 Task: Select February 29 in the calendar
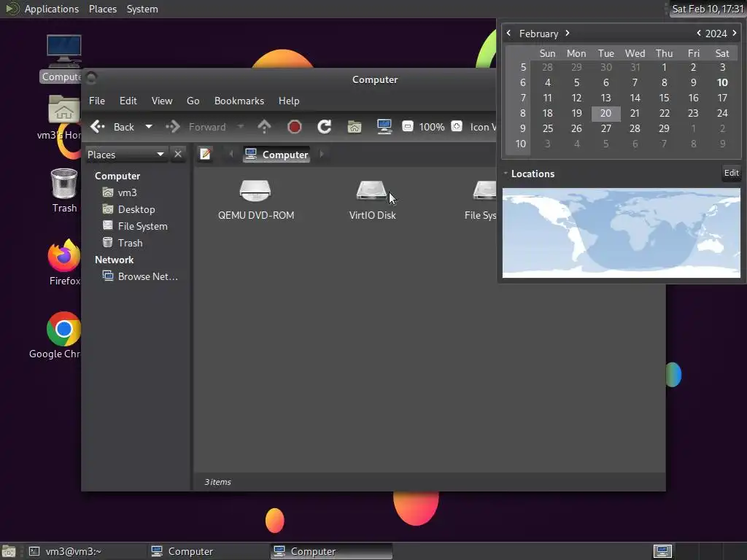[x=664, y=128]
